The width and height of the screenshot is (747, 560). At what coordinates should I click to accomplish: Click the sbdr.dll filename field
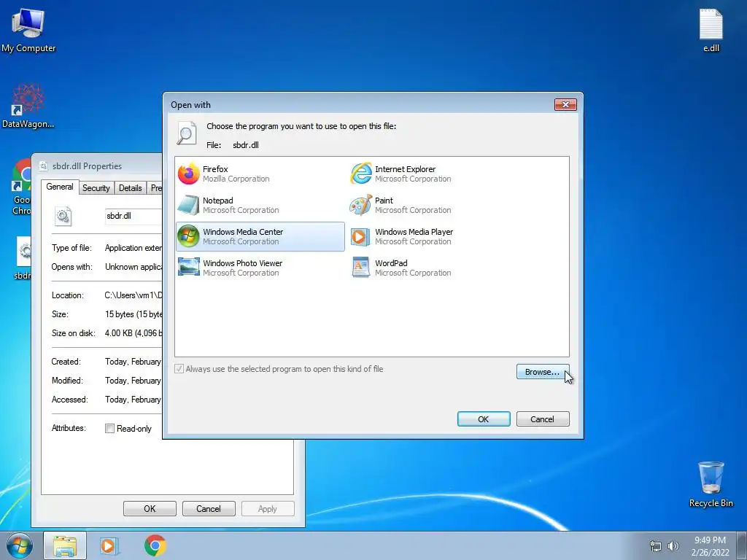[x=133, y=216]
